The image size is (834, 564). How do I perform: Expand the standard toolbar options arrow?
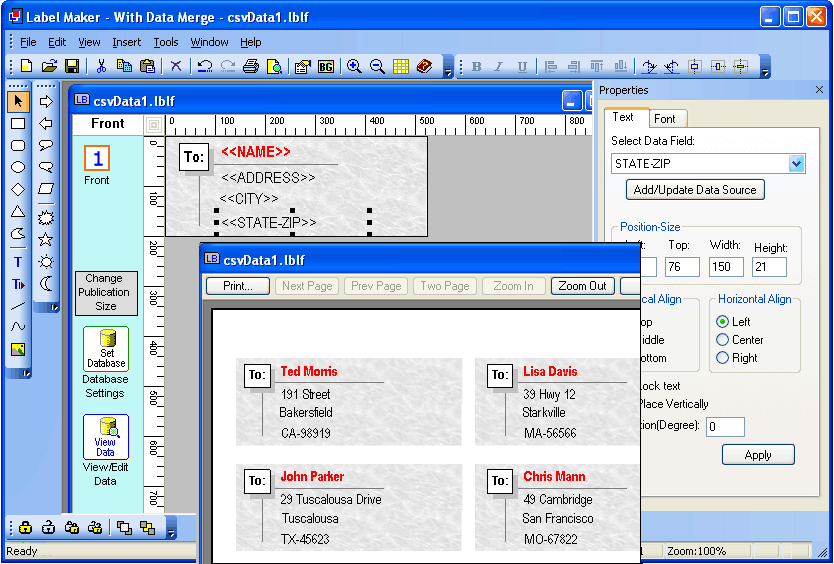tap(448, 72)
